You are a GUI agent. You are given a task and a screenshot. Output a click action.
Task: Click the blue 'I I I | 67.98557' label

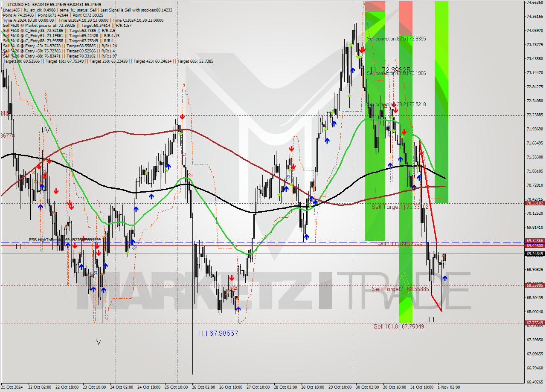[x=218, y=333]
